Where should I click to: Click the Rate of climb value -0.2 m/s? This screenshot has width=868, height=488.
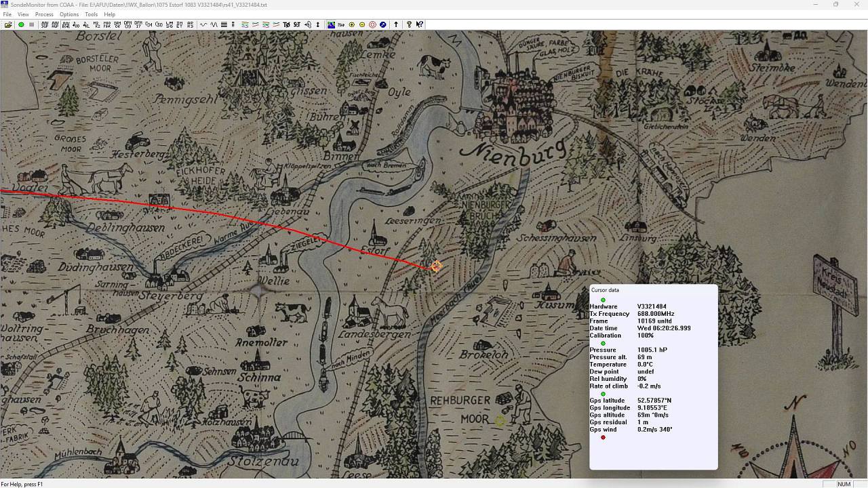click(x=649, y=386)
